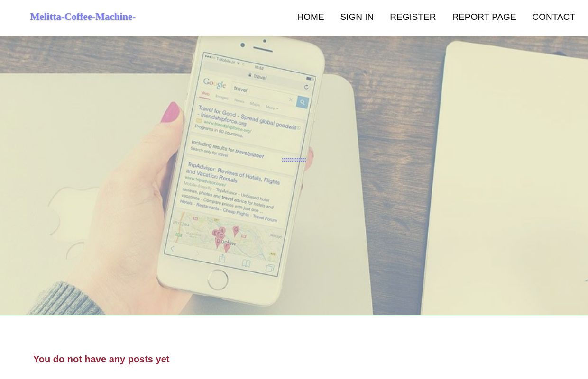Click the Melitta-Coffee-Machine- site title

point(83,17)
